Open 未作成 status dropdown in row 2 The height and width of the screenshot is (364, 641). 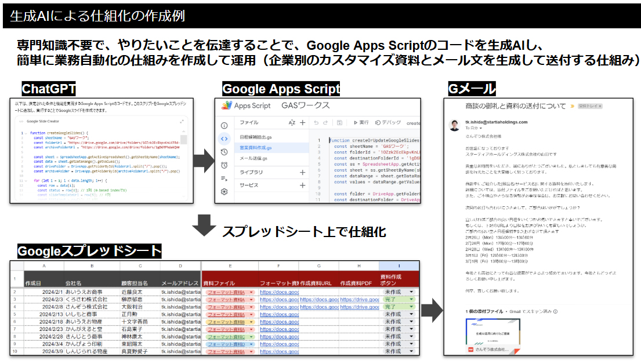click(412, 292)
